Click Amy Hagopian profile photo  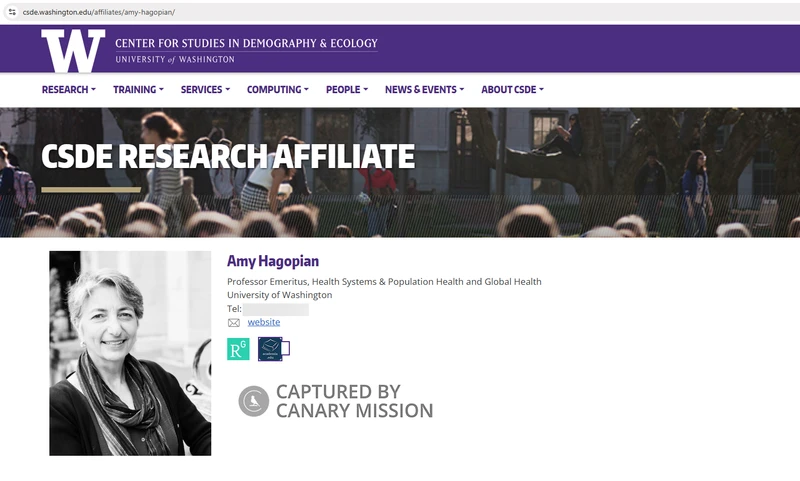point(130,353)
